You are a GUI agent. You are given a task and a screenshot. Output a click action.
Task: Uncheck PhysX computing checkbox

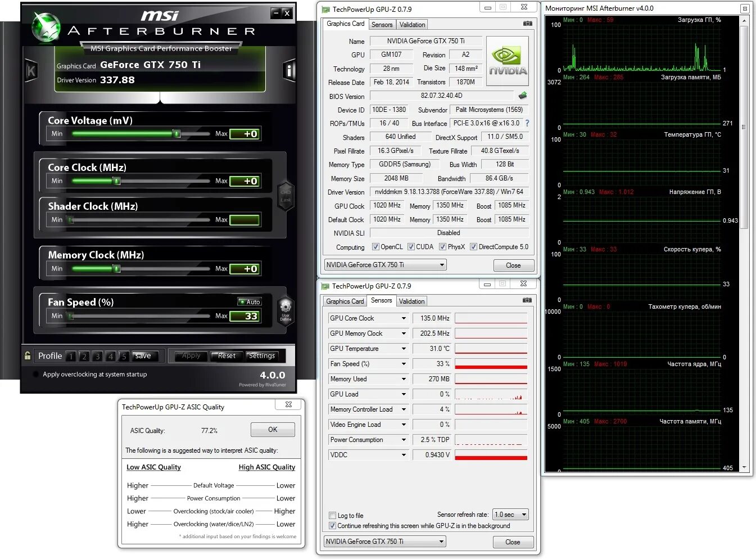442,247
